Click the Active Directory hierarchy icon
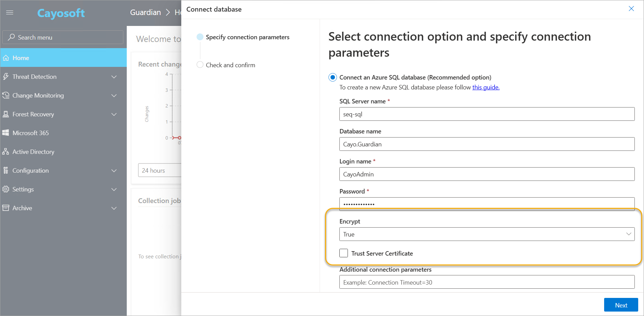644x316 pixels. point(6,152)
